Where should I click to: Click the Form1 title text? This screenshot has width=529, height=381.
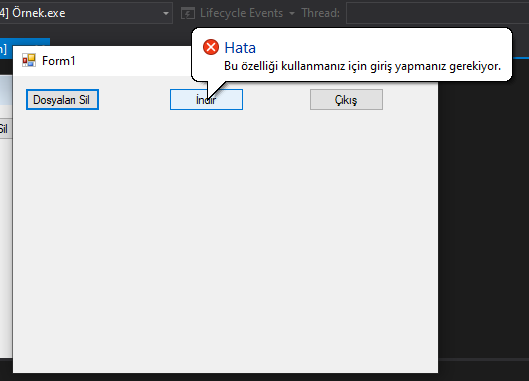point(58,61)
